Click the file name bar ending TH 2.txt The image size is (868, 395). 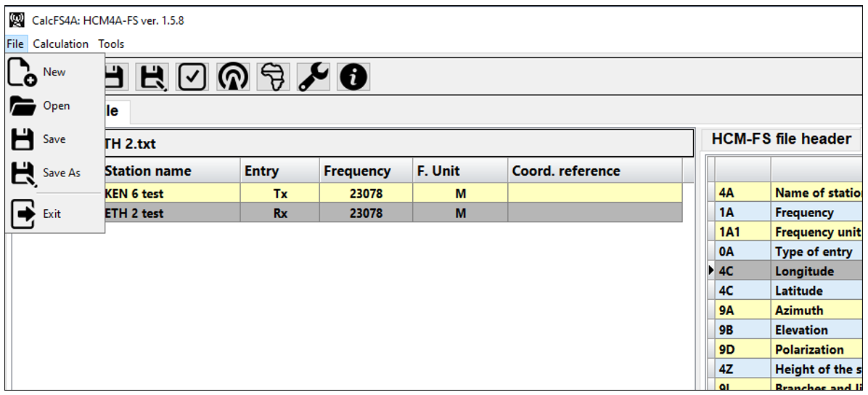(x=398, y=144)
